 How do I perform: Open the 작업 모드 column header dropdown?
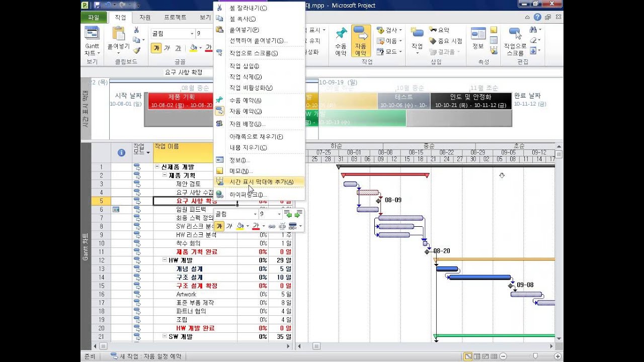tap(148, 153)
